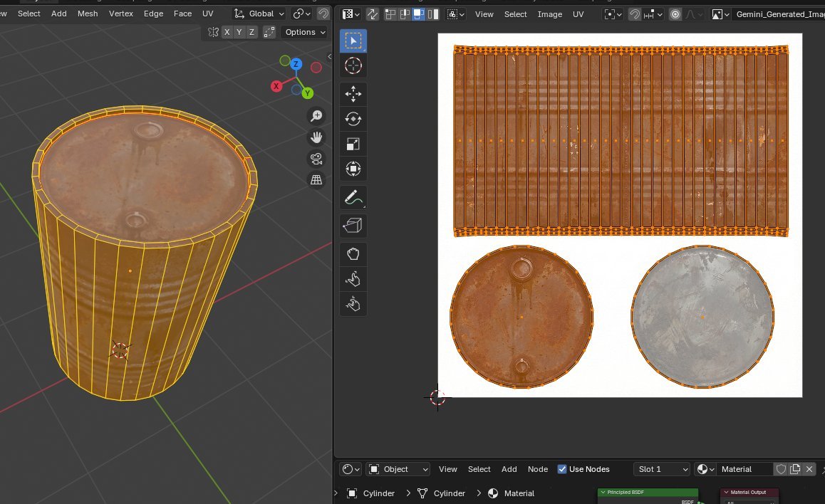
Task: Toggle the Use Nodes checkbox
Action: pyautogui.click(x=562, y=469)
